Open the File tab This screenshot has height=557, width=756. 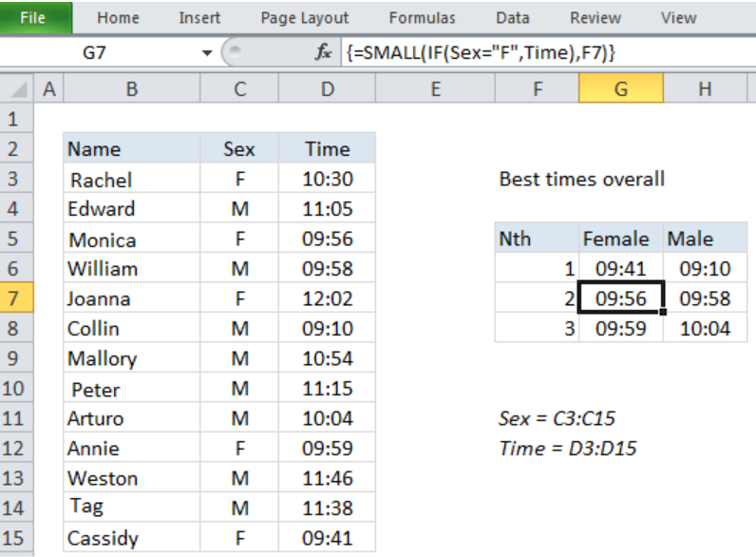[33, 18]
